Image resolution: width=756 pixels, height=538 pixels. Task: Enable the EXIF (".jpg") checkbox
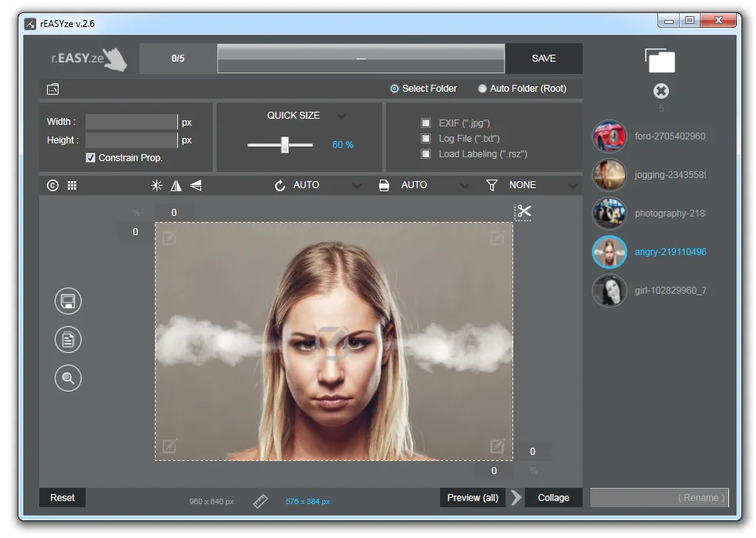tap(425, 123)
